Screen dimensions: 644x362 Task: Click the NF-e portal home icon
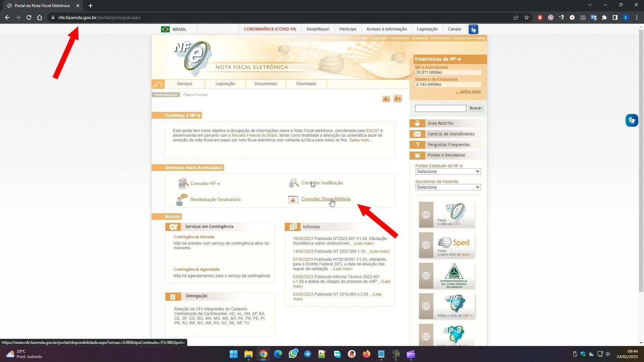158,84
